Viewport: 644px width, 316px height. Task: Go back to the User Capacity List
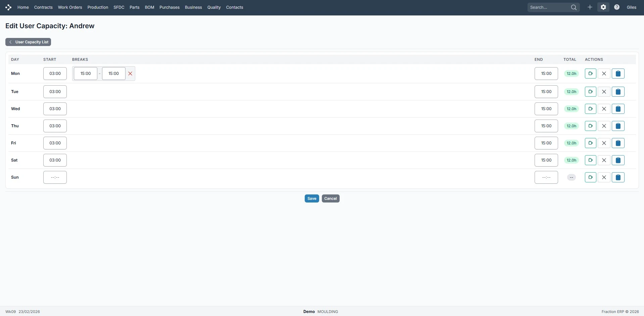click(28, 42)
